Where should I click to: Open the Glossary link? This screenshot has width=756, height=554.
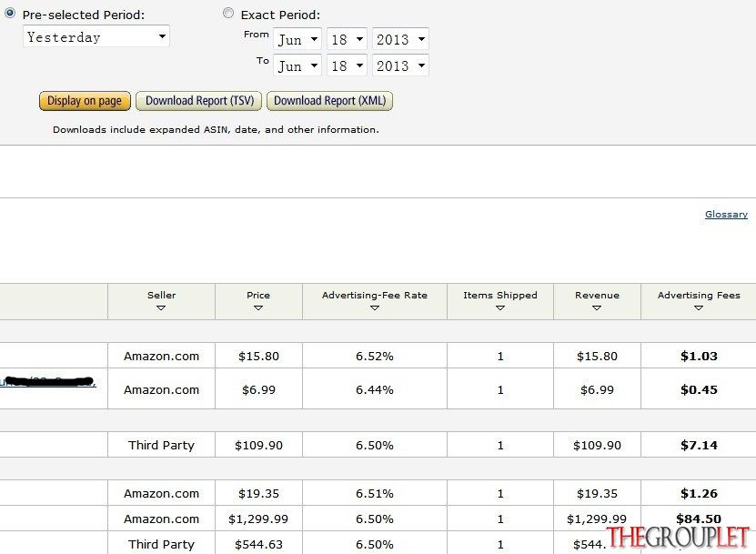(726, 214)
